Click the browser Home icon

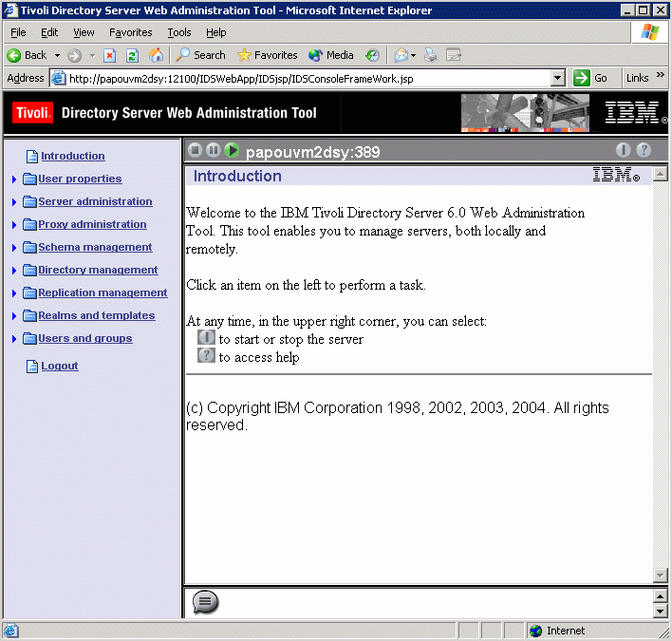[x=156, y=55]
